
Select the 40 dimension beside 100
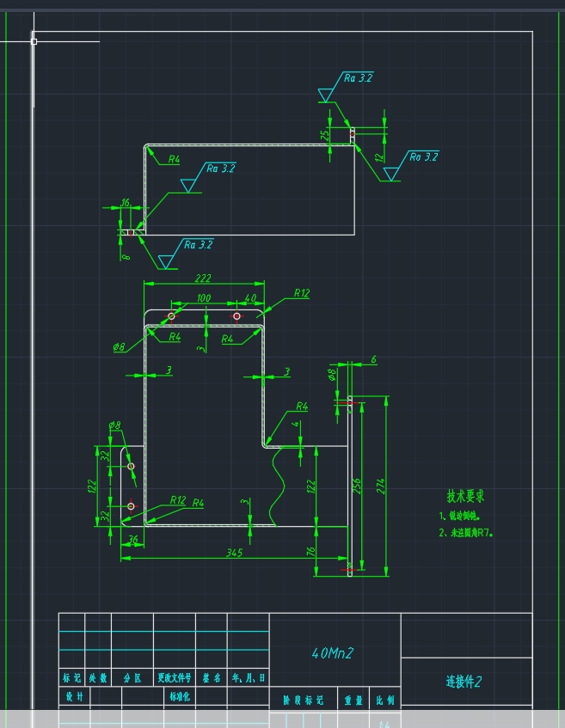tap(250, 297)
